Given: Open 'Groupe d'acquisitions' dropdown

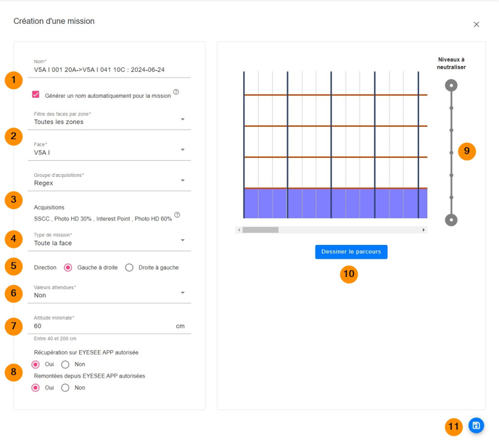Looking at the screenshot, I should pos(109,183).
